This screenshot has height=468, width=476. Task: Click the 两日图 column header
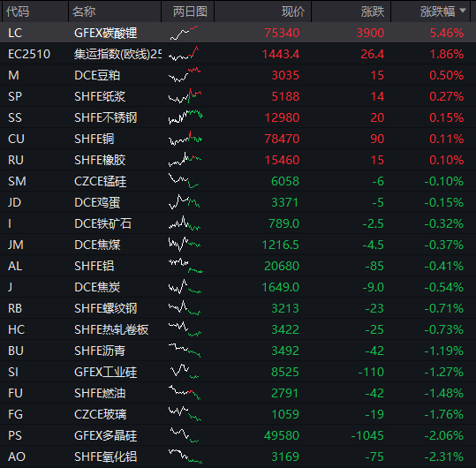(x=190, y=11)
